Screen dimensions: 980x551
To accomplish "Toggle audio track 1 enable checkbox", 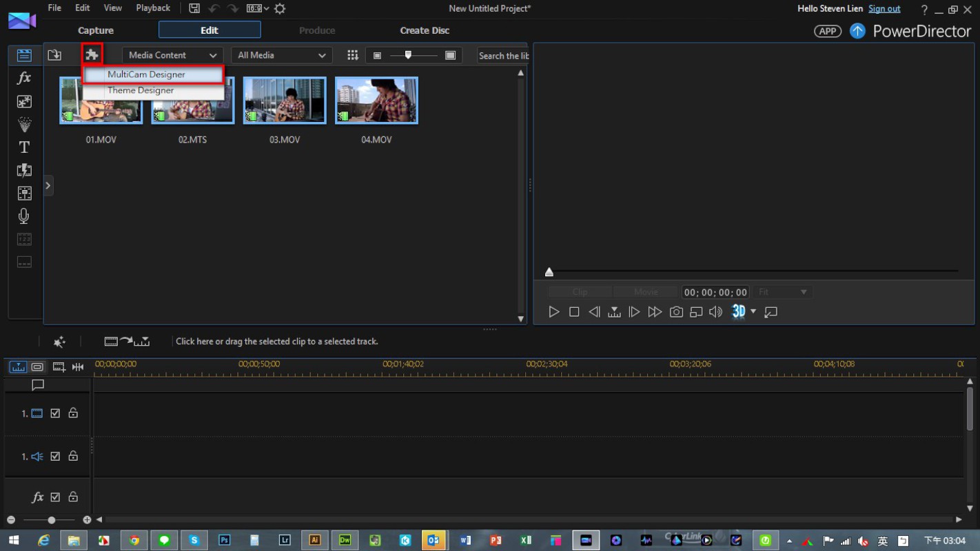I will click(55, 456).
